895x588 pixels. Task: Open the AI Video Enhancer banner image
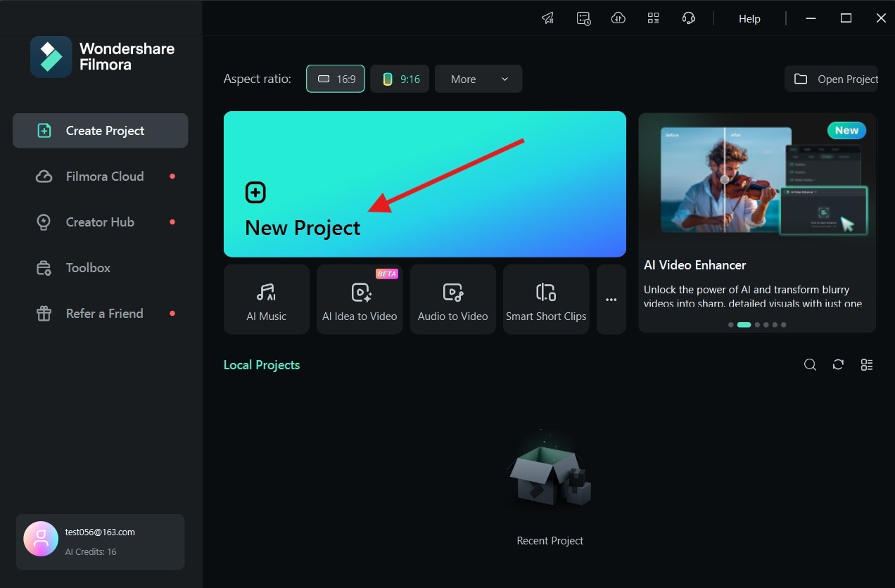[x=757, y=181]
